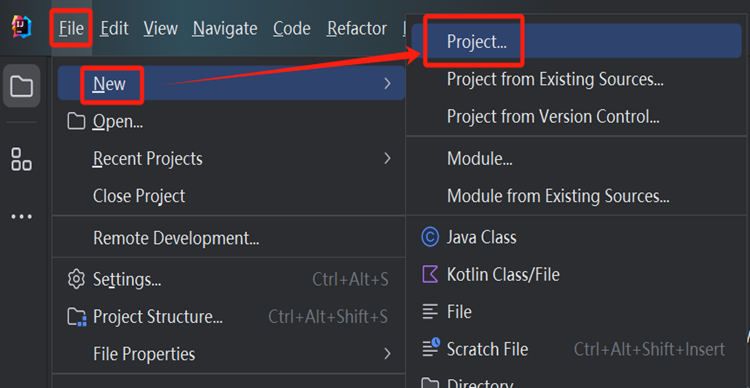Click the Project Structure folder icon
This screenshot has width=750, height=388.
click(x=77, y=317)
